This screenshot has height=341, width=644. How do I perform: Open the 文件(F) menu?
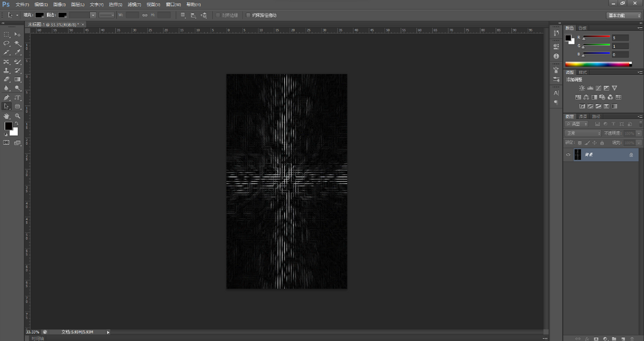22,4
